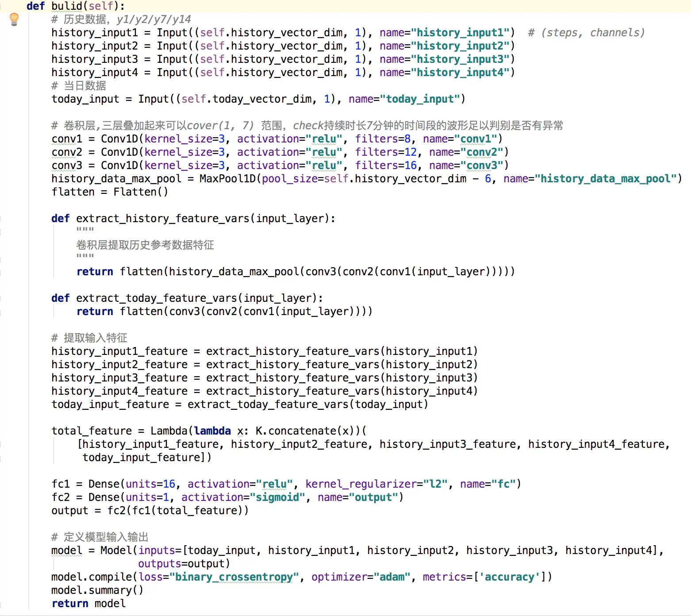691x616 pixels.
Task: Click the conv1 variable being assigned Conv1D
Action: coord(67,139)
